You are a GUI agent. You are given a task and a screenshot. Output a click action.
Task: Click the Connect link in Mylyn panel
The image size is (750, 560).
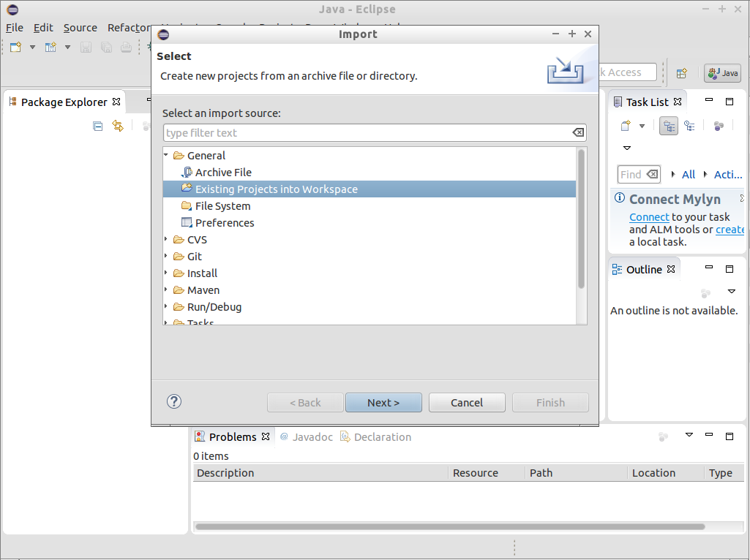pos(649,217)
